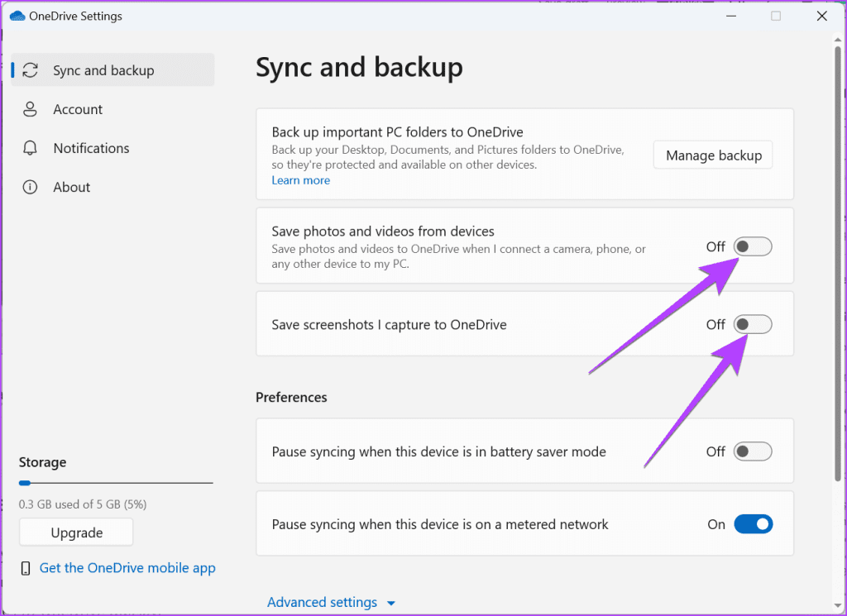Click the About info circle icon
This screenshot has width=847, height=616.
(31, 187)
